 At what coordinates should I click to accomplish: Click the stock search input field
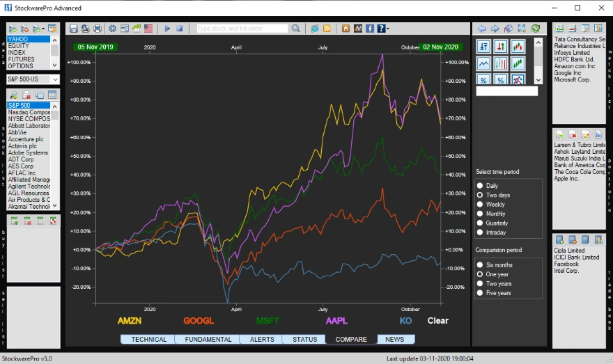tap(241, 29)
